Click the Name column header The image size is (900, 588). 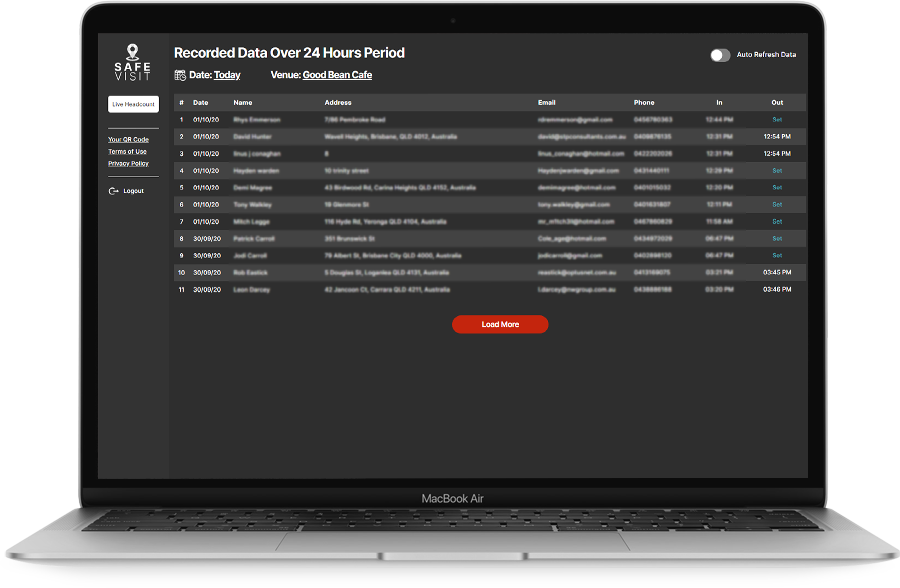click(x=243, y=102)
